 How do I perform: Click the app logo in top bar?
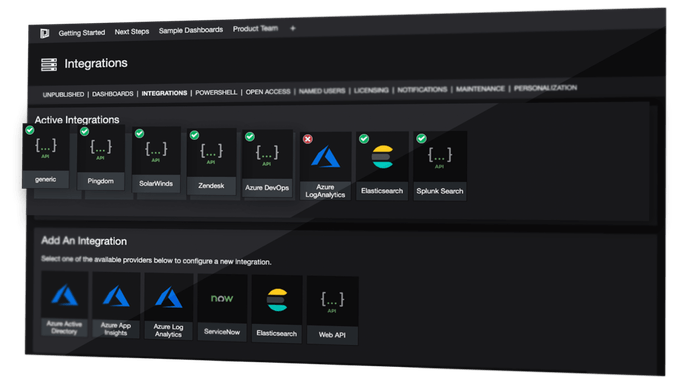coord(44,33)
